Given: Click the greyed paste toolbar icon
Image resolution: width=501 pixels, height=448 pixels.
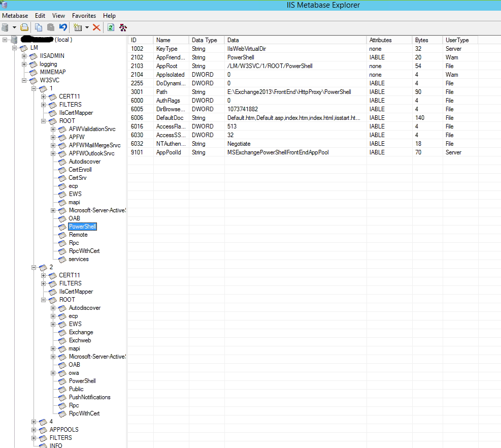Looking at the screenshot, I should click(x=50, y=27).
